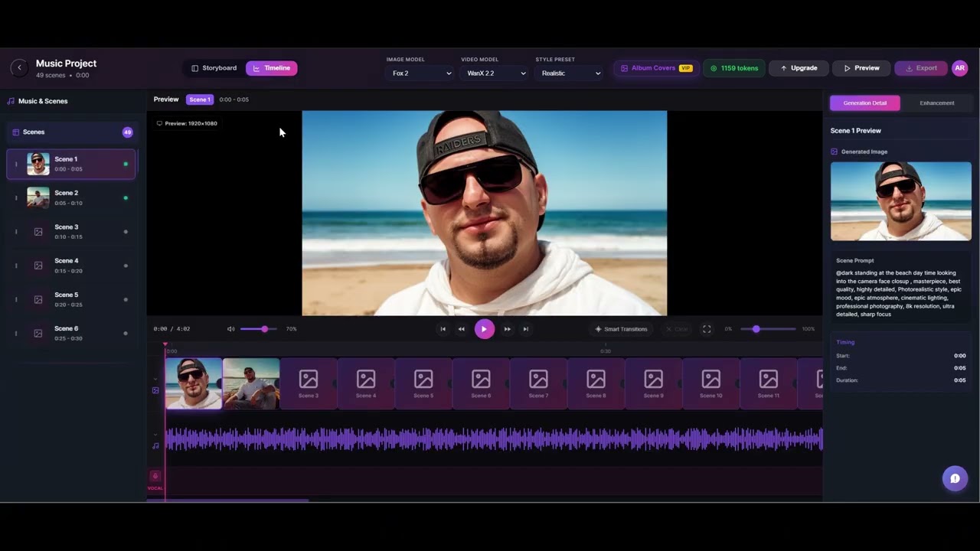Click the Duration value 0:05
The height and width of the screenshot is (551, 980).
959,380
